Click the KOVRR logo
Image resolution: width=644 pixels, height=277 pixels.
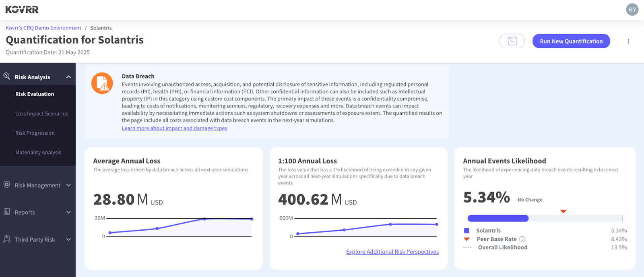click(x=22, y=9)
